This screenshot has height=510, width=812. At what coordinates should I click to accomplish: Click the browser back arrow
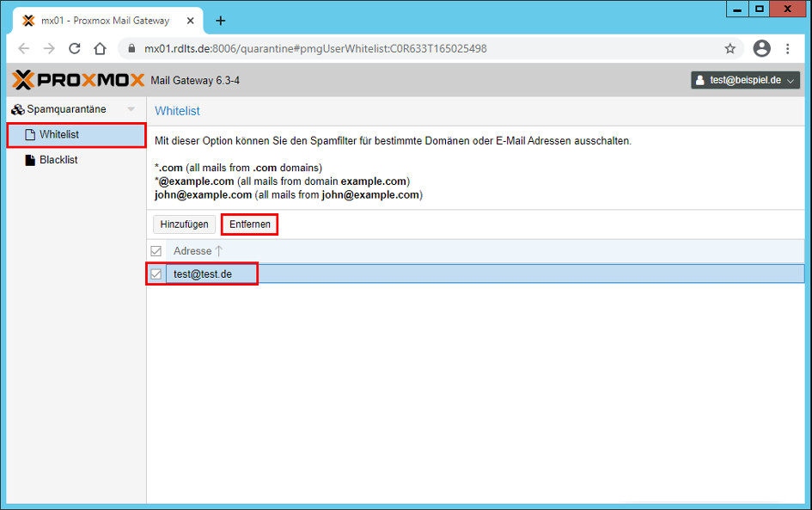[24, 49]
